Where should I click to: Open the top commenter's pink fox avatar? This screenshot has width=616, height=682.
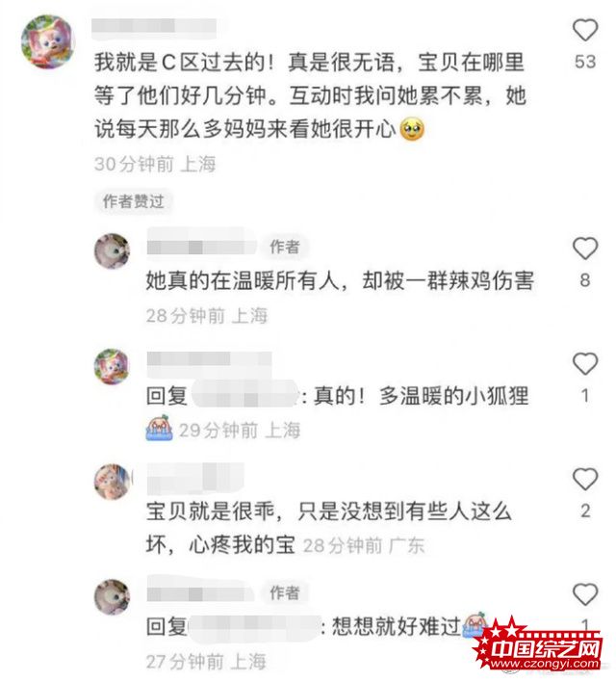point(48,41)
